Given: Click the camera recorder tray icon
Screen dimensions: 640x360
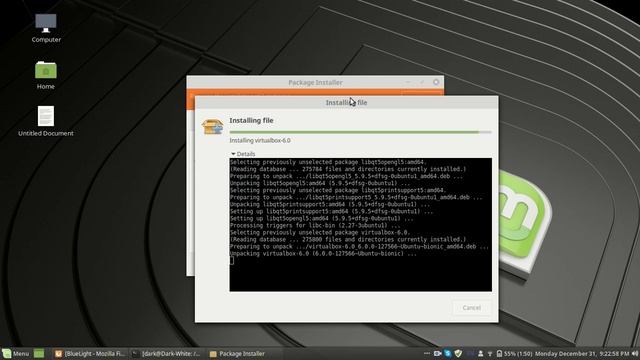Looking at the screenshot, I should click(x=438, y=353).
